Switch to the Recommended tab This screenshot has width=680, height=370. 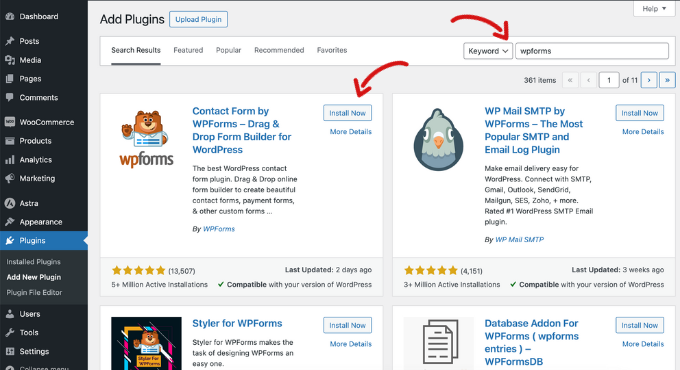point(279,50)
